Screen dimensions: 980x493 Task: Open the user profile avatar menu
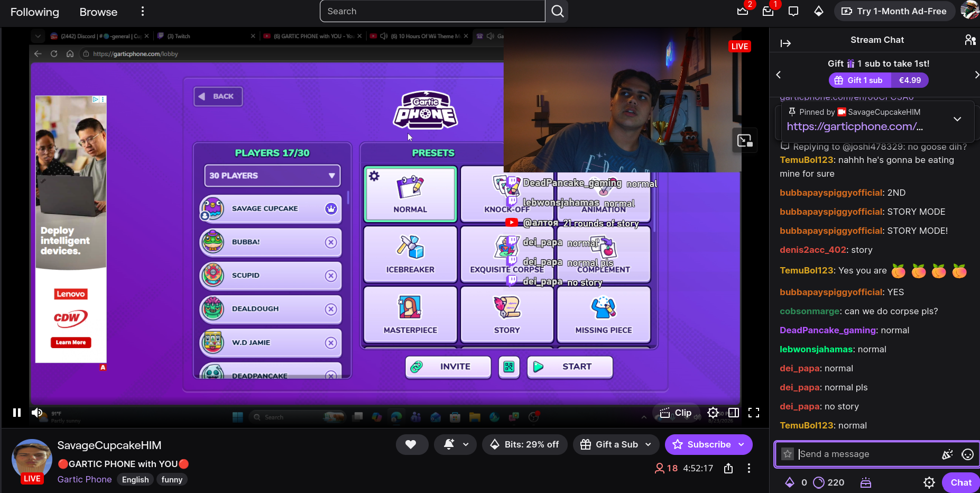point(970,11)
